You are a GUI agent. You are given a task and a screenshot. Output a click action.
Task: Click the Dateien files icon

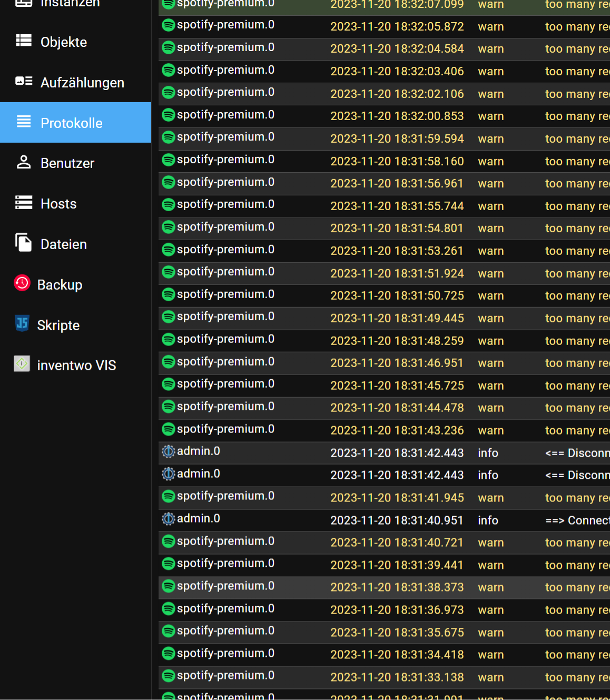[24, 242]
